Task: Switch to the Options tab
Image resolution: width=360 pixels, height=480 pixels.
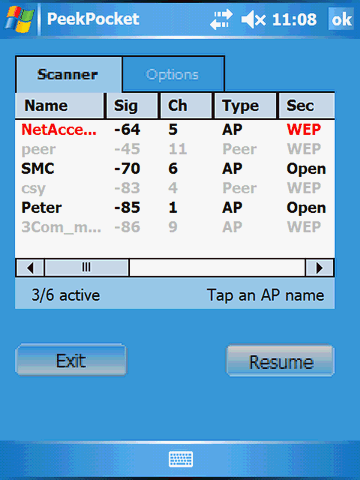Action: (x=173, y=74)
